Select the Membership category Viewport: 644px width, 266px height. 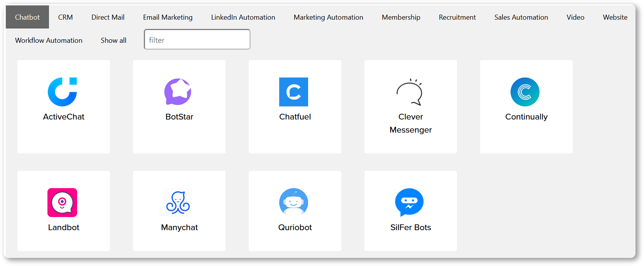tap(401, 17)
